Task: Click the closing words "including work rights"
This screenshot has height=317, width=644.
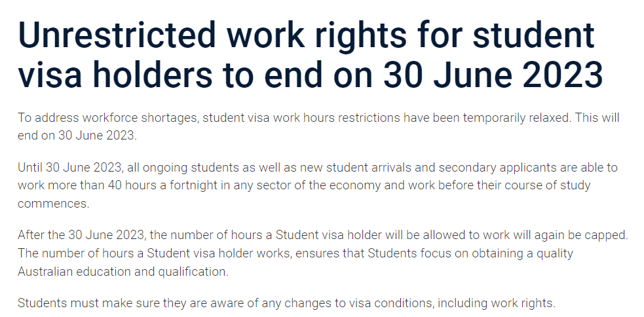Action: click(495, 303)
